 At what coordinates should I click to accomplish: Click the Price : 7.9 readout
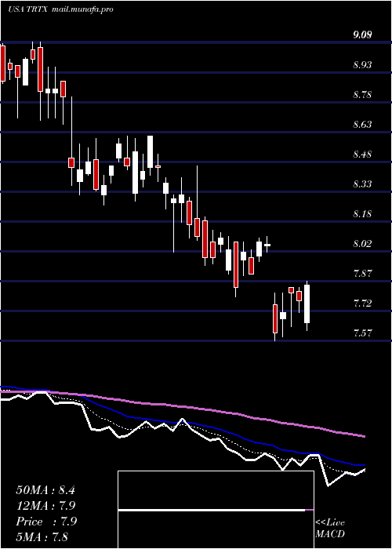pos(46,522)
